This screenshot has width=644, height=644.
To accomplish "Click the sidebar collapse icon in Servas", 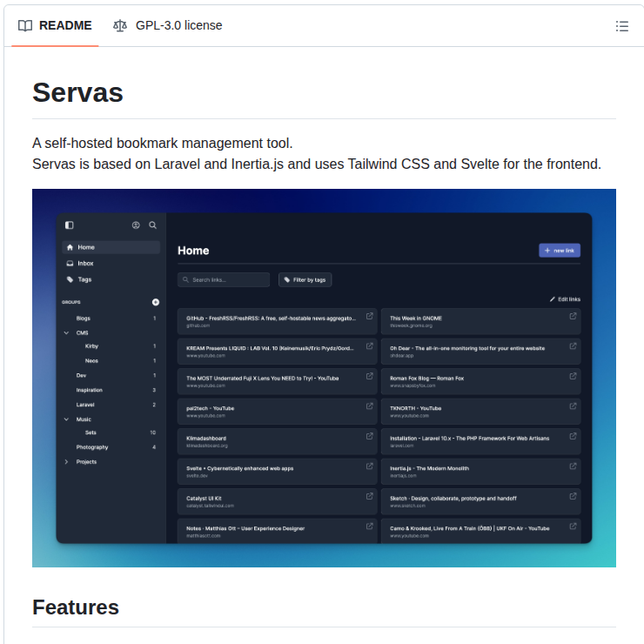I will [70, 225].
